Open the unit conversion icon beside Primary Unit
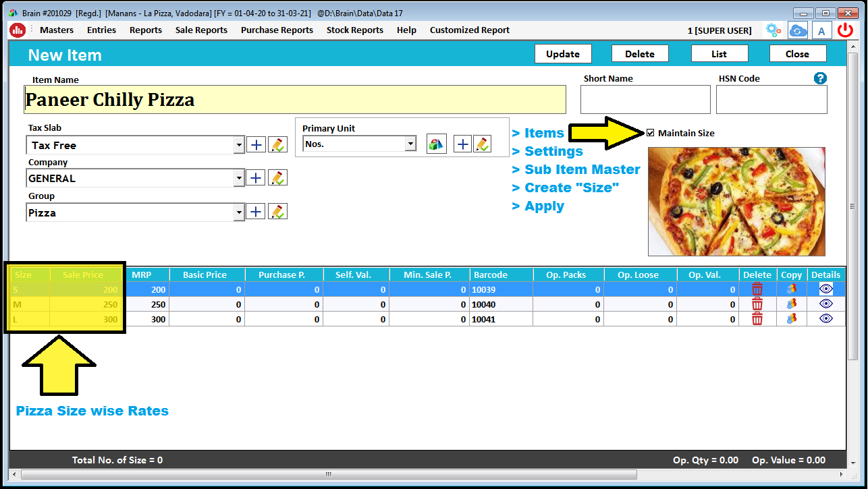 (x=436, y=144)
